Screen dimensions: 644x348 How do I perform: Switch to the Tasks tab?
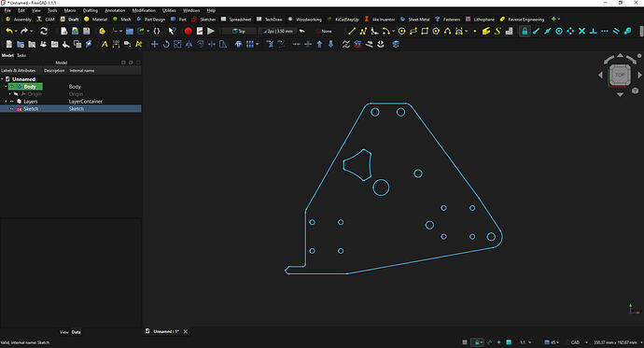click(x=21, y=55)
